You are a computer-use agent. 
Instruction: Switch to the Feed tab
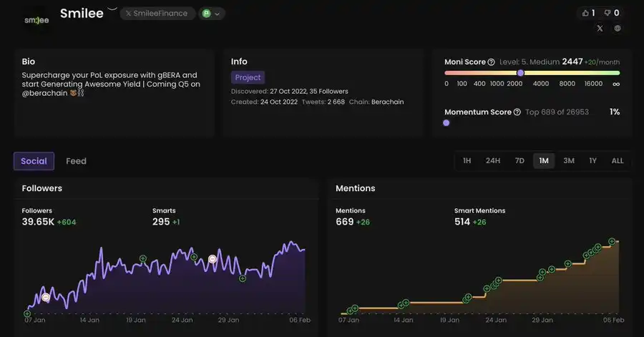[x=76, y=161]
